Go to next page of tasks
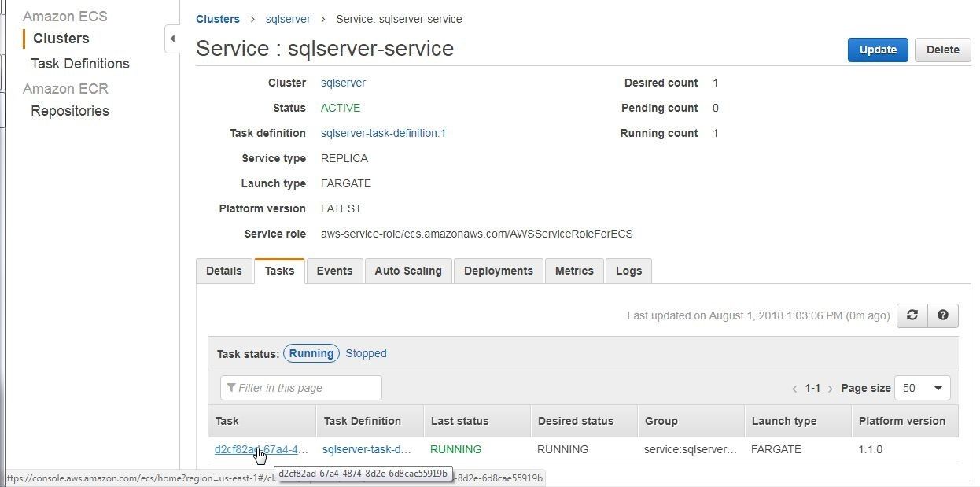 [x=831, y=389]
